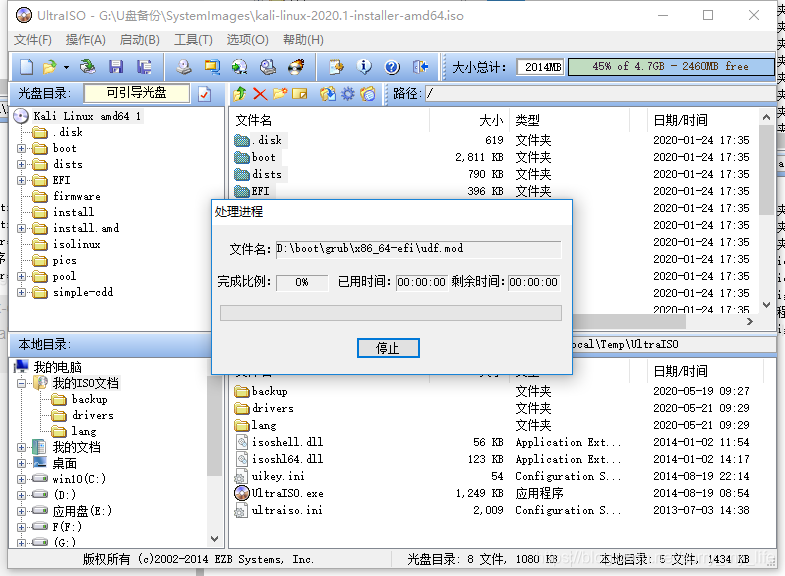Expand the EFI folder tree node
This screenshot has height=576, width=785.
(x=21, y=180)
